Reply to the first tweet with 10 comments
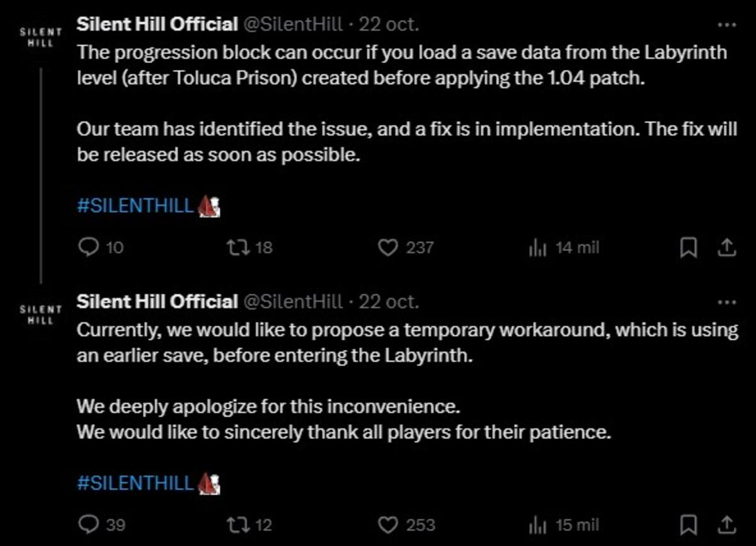Image resolution: width=756 pixels, height=546 pixels. click(101, 248)
